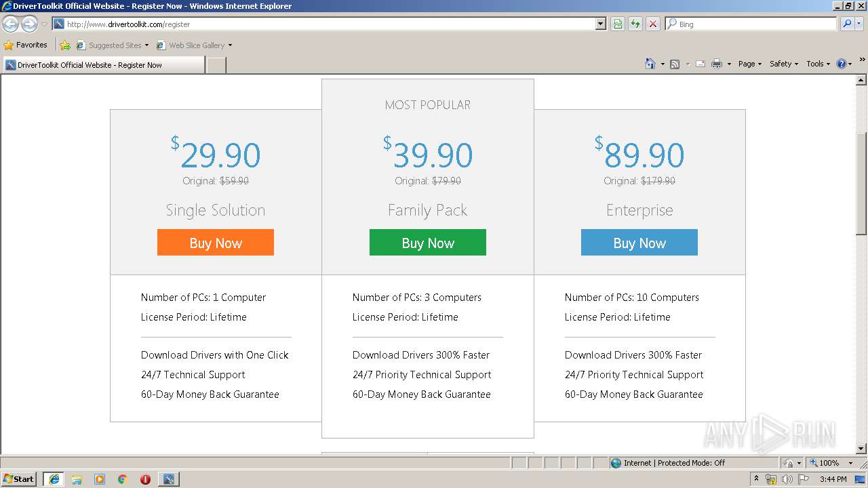Click '24/7 Technical Support' in Single Solution
The image size is (868, 488).
click(193, 375)
